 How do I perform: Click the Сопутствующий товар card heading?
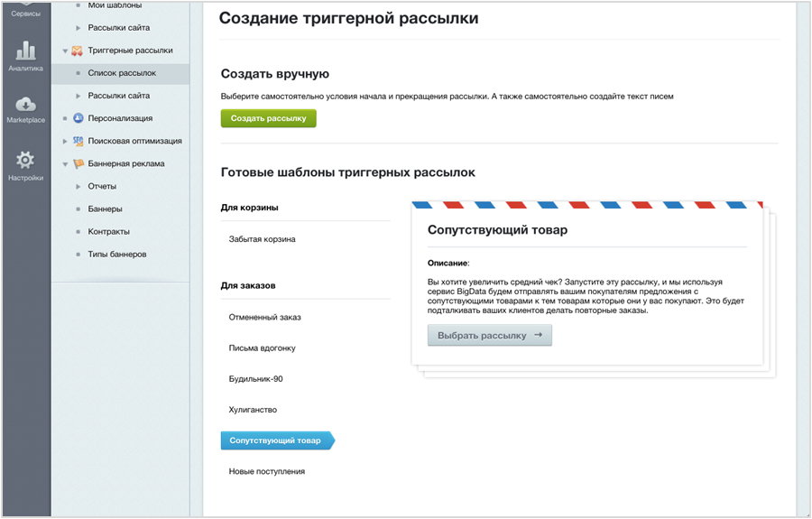click(x=497, y=230)
